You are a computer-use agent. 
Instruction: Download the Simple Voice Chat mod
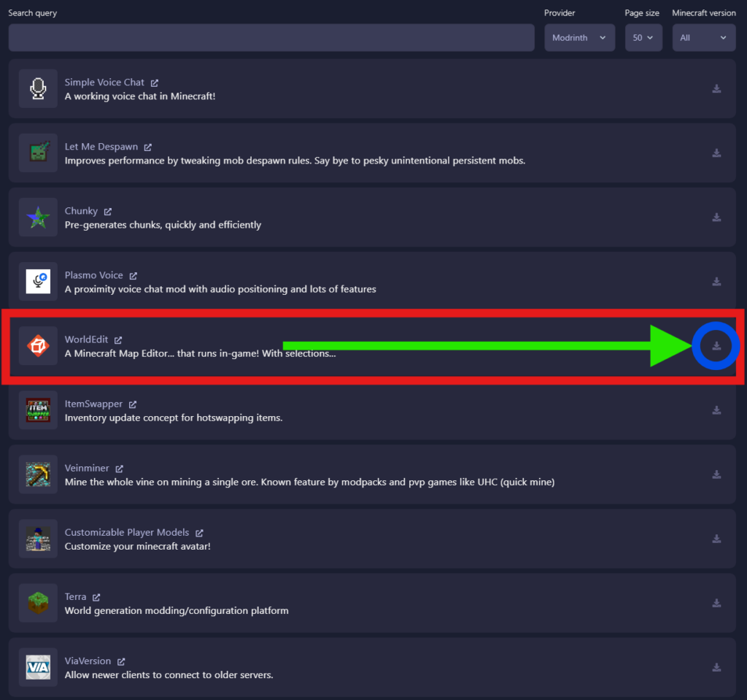pyautogui.click(x=716, y=88)
